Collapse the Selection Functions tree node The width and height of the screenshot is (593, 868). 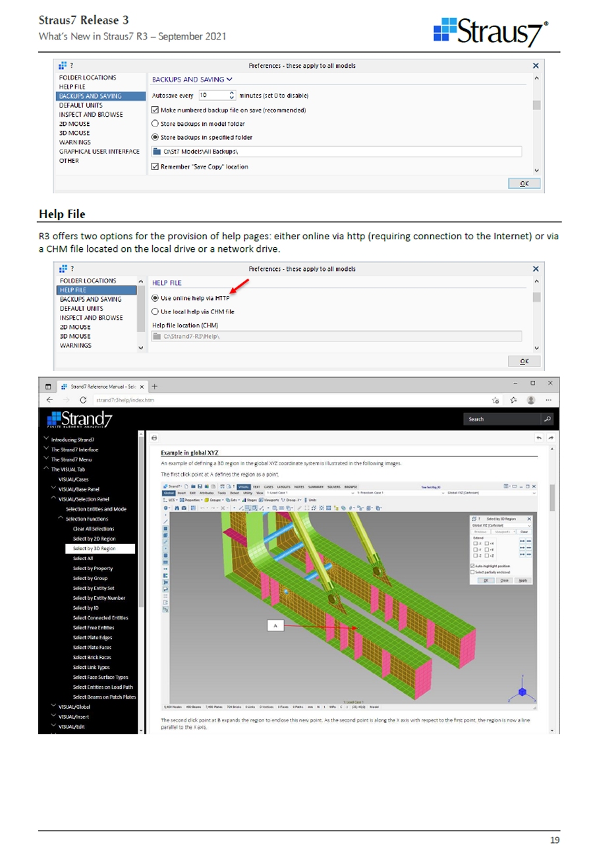(61, 519)
